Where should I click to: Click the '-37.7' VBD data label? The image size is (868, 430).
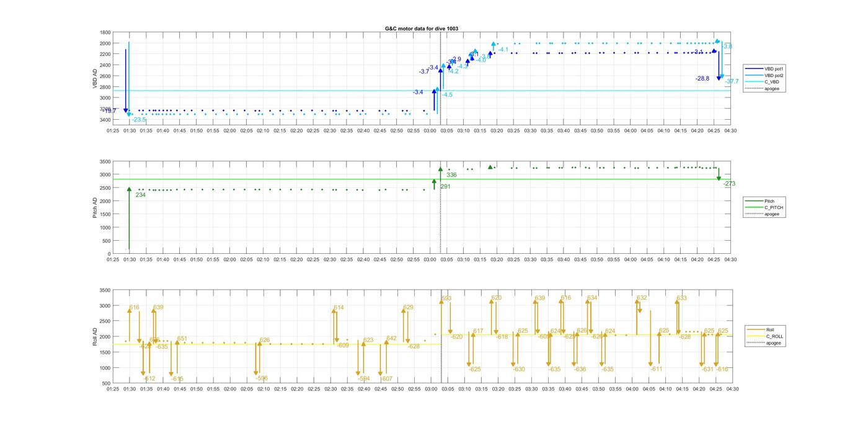[732, 81]
